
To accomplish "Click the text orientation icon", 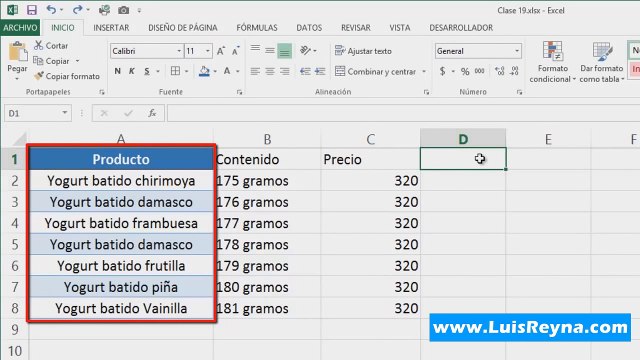I will [305, 50].
